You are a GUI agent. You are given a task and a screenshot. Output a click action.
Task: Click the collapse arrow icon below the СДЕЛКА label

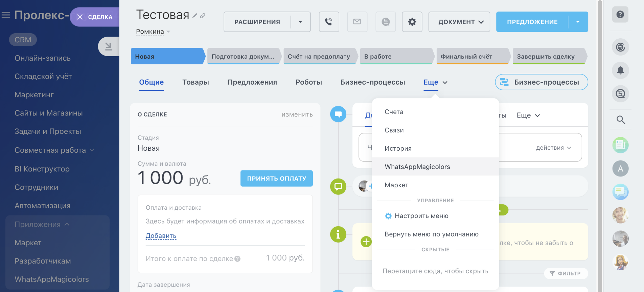[x=108, y=46]
